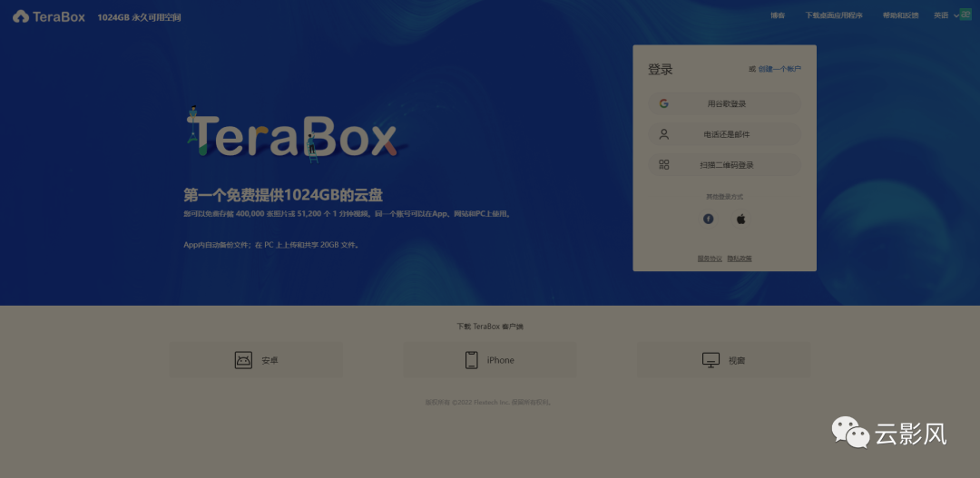Open the 博客 blog link
980x478 pixels.
(x=778, y=15)
